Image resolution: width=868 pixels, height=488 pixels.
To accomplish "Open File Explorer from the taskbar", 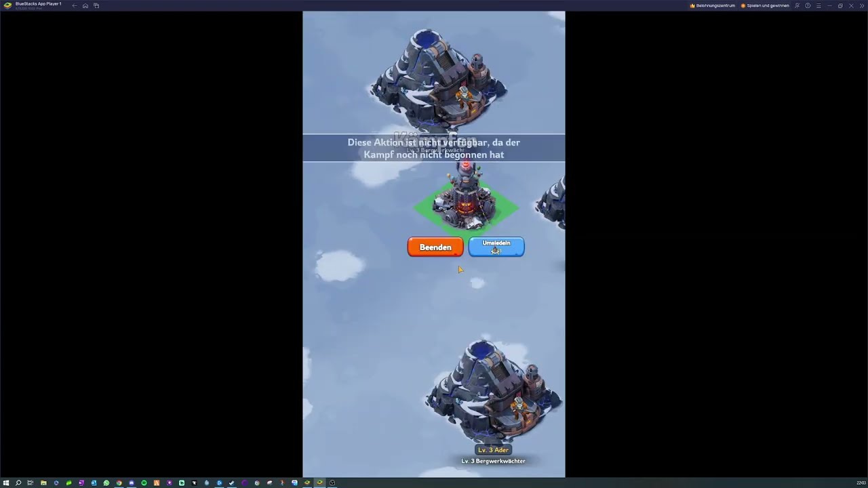I will click(x=43, y=483).
